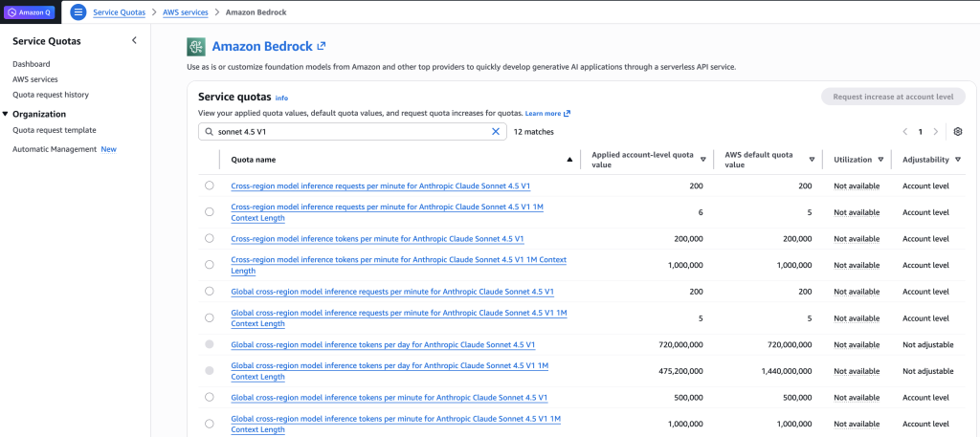This screenshot has height=437, width=980.
Task: Open Amazon Bedrock title link
Action: (x=262, y=46)
